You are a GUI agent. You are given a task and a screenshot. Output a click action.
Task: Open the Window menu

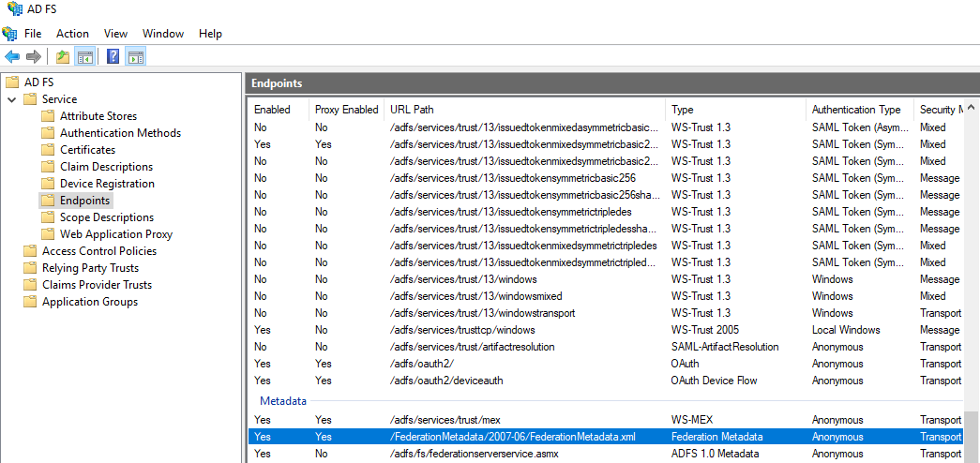coord(163,34)
